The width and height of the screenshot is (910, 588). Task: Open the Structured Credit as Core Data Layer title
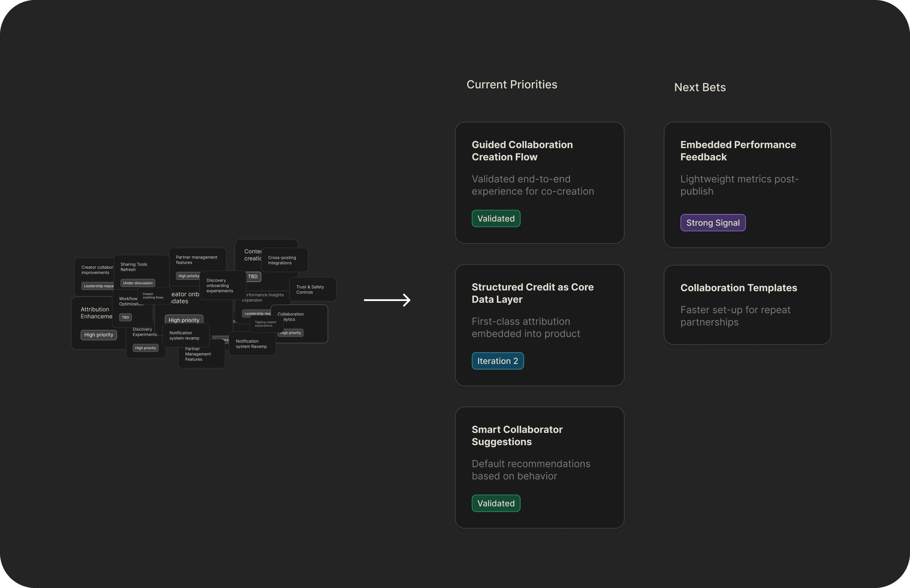pos(532,293)
